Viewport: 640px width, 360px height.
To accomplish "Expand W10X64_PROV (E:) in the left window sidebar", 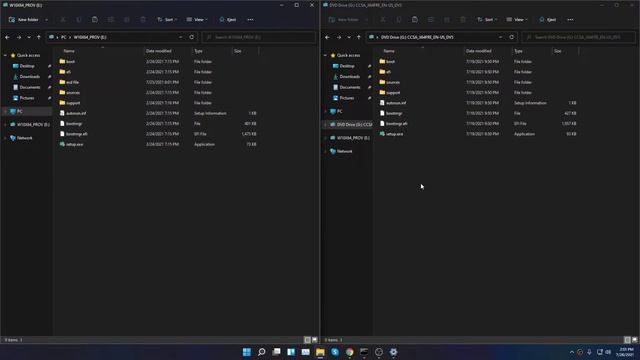I will pos(5,124).
